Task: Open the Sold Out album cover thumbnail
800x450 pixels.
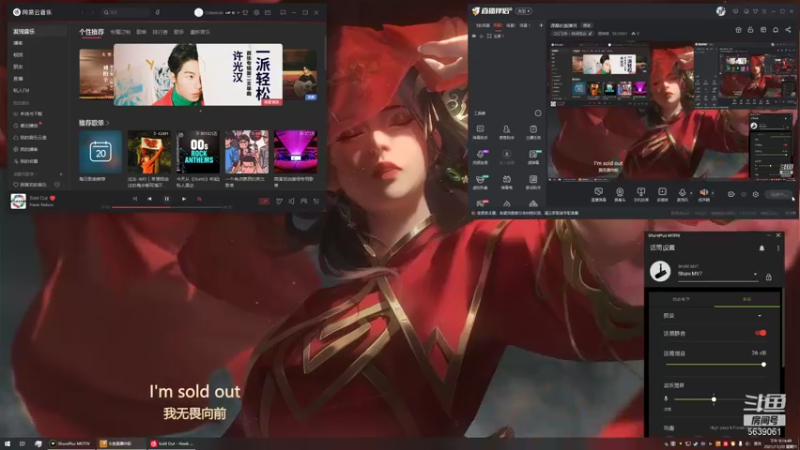Action: [18, 201]
